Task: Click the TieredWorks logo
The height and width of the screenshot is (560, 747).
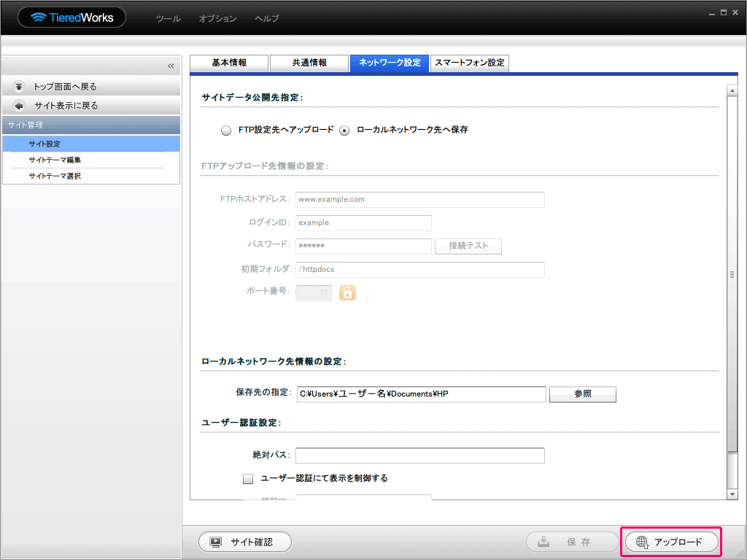Action: pyautogui.click(x=71, y=17)
